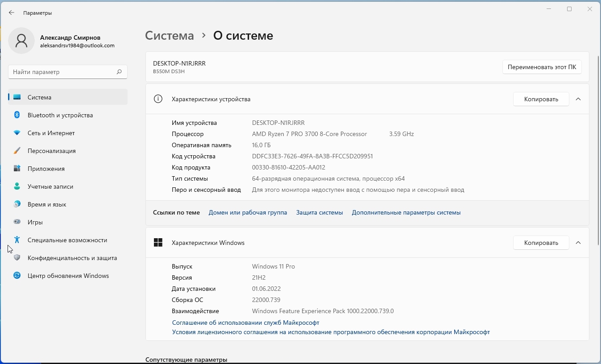This screenshot has height=364, width=601.
Task: Open Дополнительные параметры системы link
Action: 406,213
